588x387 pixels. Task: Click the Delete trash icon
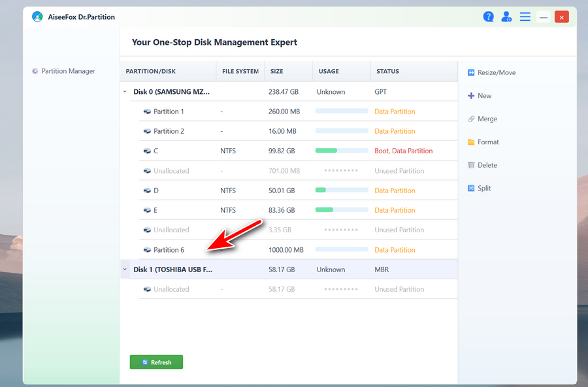click(471, 165)
